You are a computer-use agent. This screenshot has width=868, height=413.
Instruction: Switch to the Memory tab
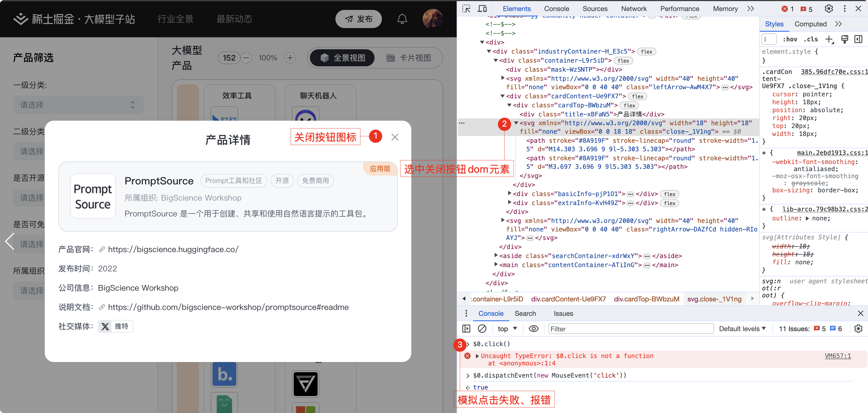(725, 9)
